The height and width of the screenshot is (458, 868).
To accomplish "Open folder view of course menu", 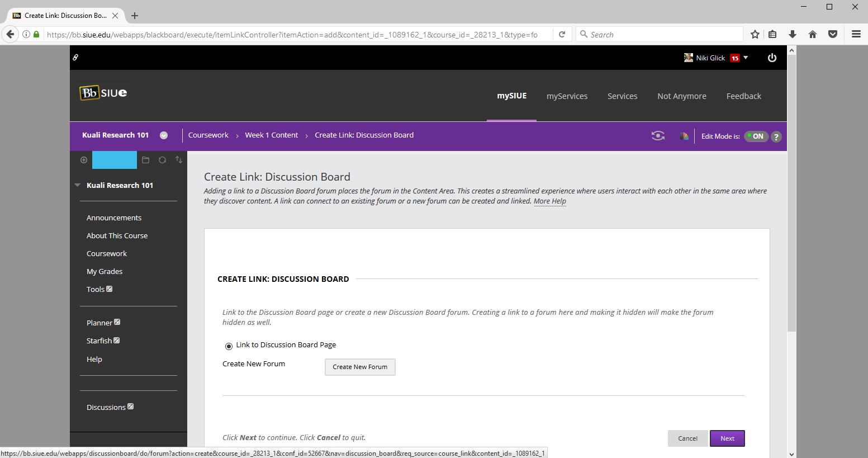I will (x=145, y=160).
